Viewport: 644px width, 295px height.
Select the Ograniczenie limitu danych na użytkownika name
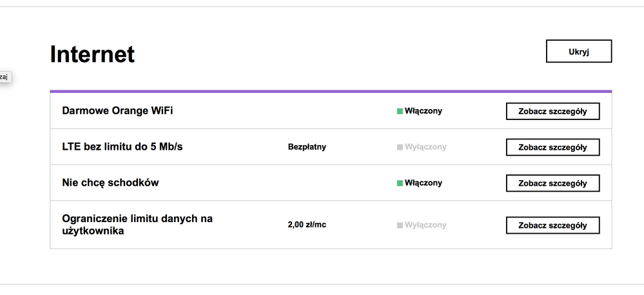click(x=137, y=225)
